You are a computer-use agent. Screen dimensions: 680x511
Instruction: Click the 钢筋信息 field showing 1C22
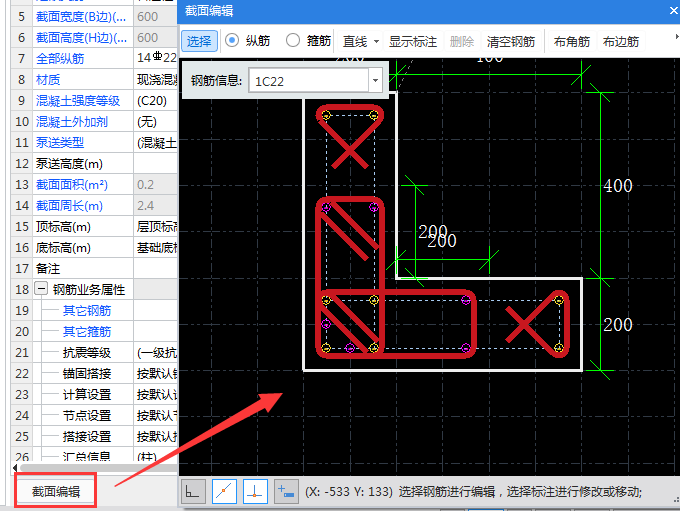(x=309, y=81)
